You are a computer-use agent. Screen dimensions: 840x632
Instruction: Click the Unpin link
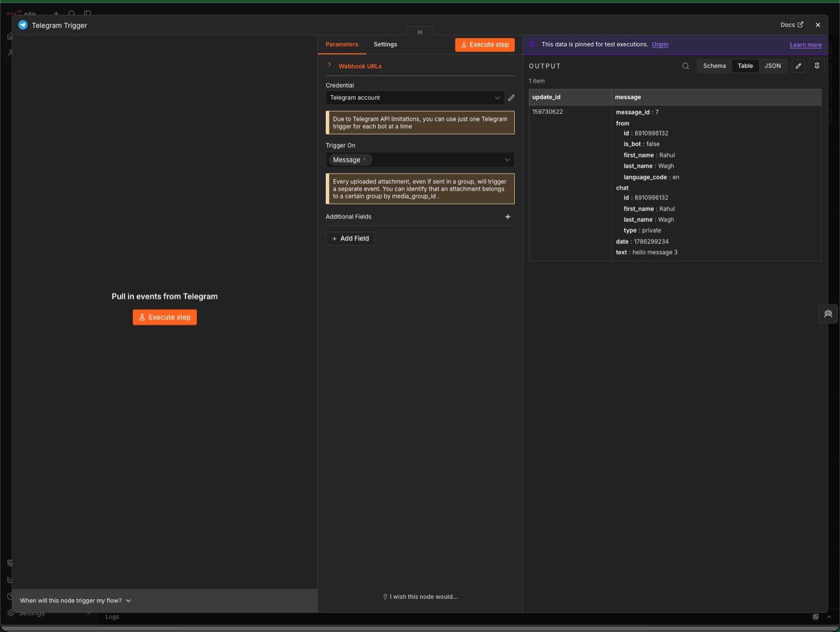660,44
